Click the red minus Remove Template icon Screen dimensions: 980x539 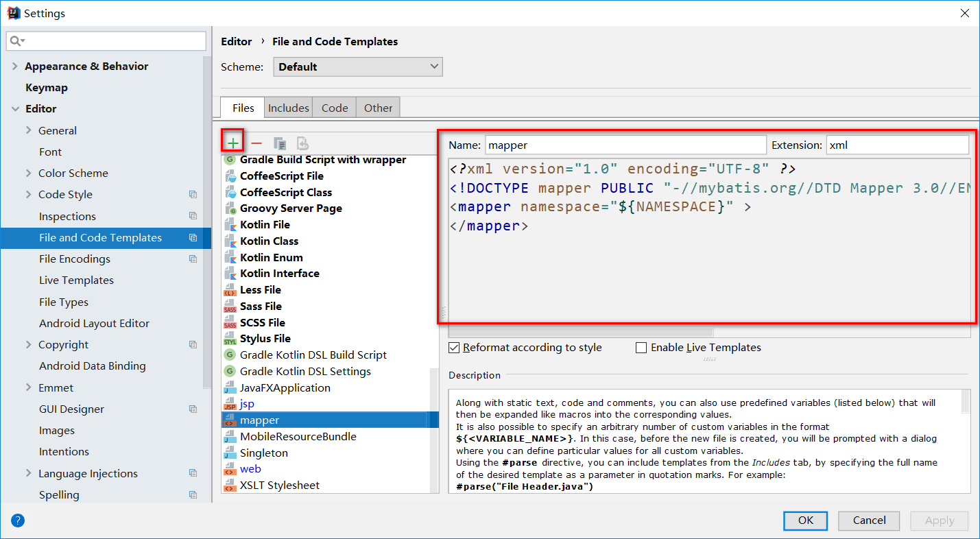pyautogui.click(x=256, y=143)
